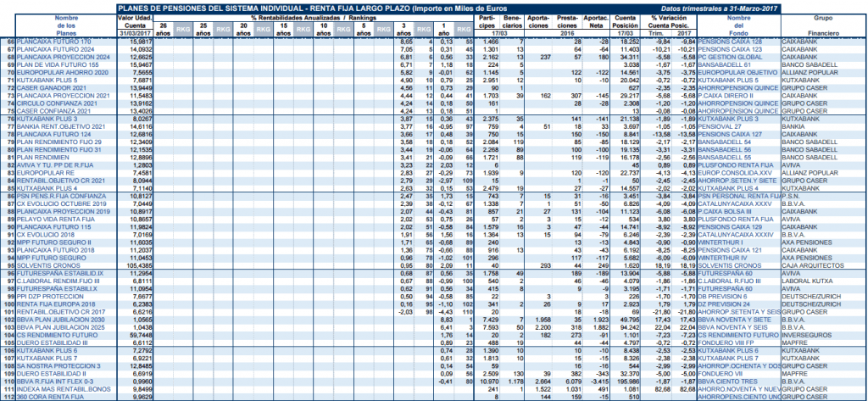Click the unit value '105,4385'
868x401 pixels.
tap(140, 265)
